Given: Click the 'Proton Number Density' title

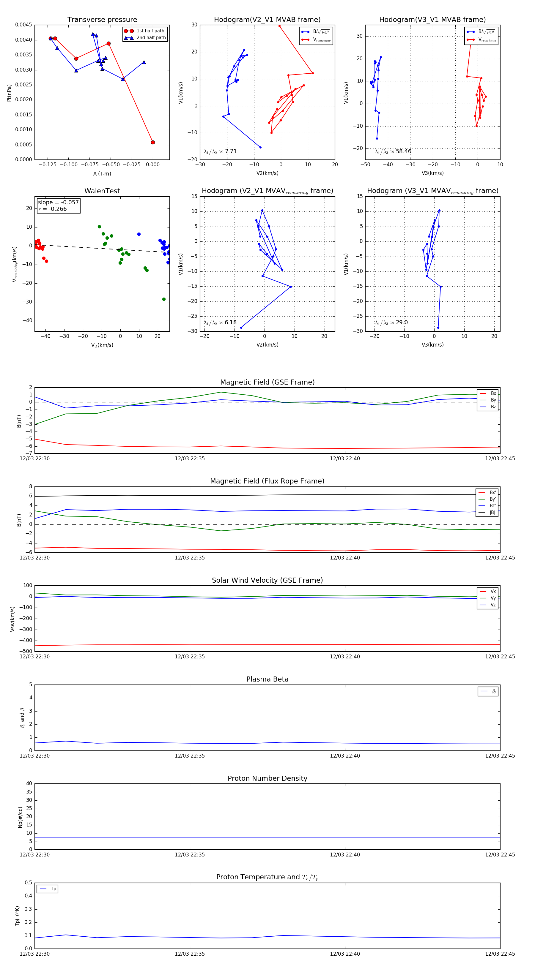Looking at the screenshot, I should click(267, 778).
